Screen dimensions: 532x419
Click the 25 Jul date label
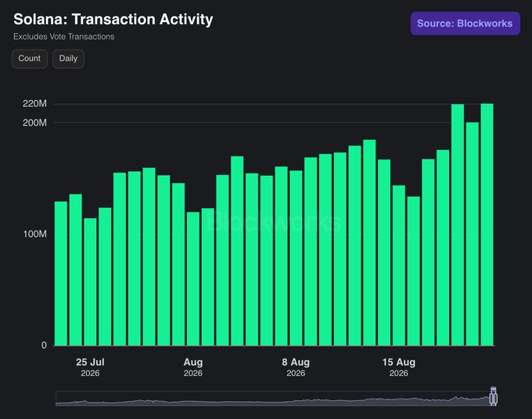click(90, 362)
